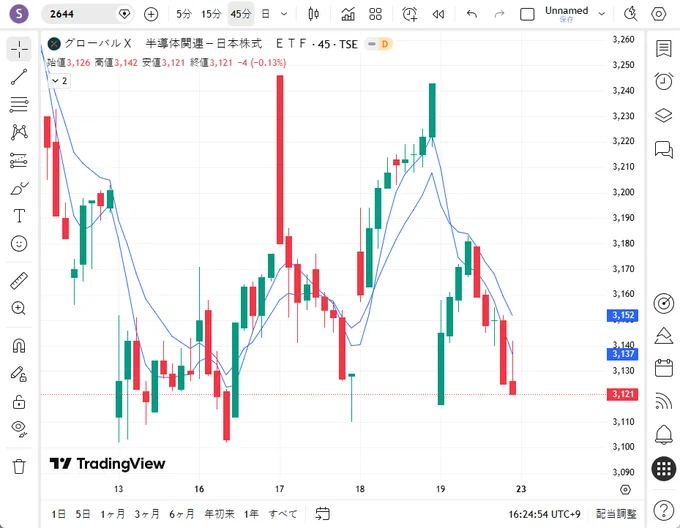This screenshot has width=680, height=528.
Task: Switch to the 5分 interval
Action: [x=183, y=14]
